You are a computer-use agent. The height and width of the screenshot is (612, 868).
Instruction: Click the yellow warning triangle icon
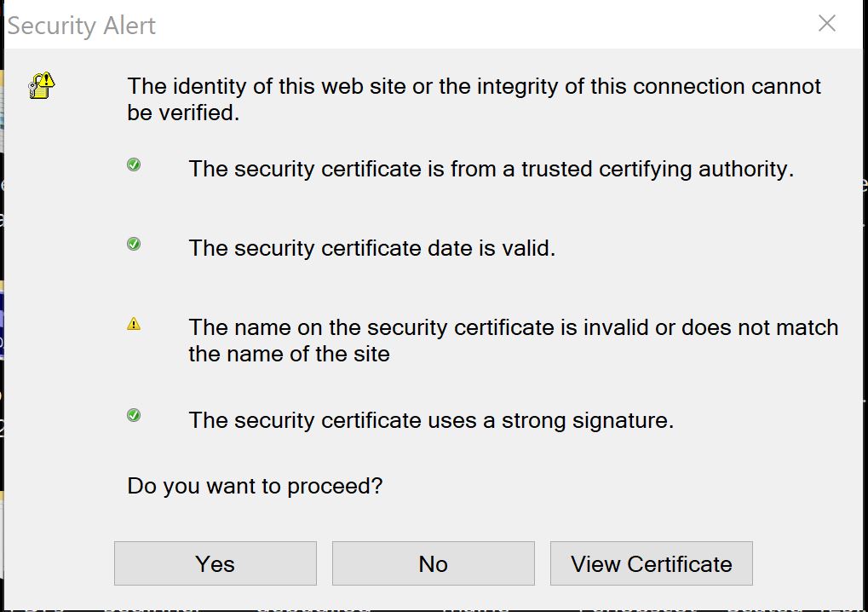pyautogui.click(x=133, y=322)
